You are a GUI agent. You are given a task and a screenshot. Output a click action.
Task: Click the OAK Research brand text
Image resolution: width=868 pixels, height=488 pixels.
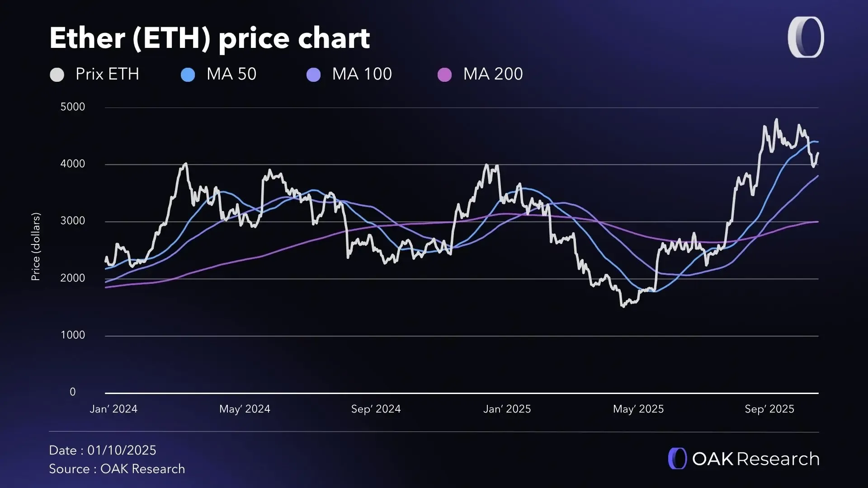[755, 459]
